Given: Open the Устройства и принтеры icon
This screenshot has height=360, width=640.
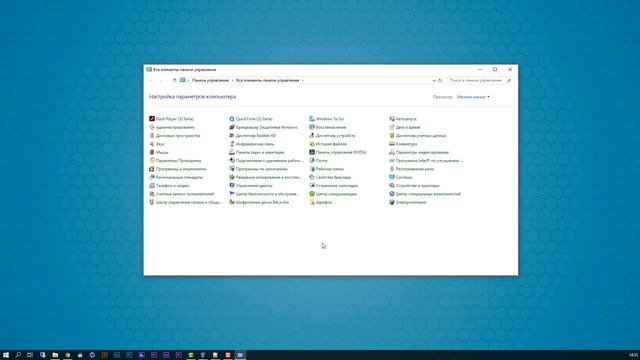Looking at the screenshot, I should pos(392,185).
